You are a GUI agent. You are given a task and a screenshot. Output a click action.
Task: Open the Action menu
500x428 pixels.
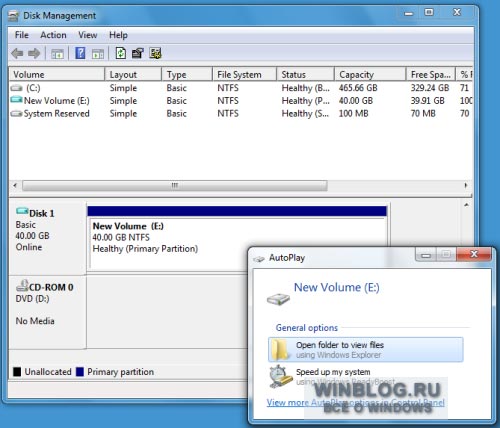tap(53, 35)
